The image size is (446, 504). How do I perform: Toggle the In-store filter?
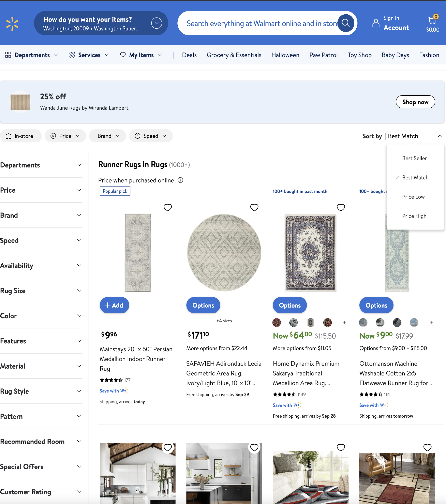click(x=21, y=136)
